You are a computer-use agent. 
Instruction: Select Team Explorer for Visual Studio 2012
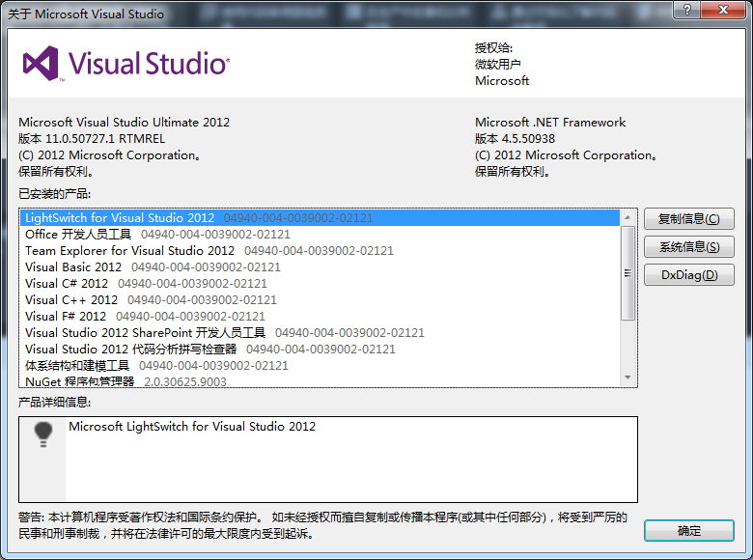(x=320, y=251)
